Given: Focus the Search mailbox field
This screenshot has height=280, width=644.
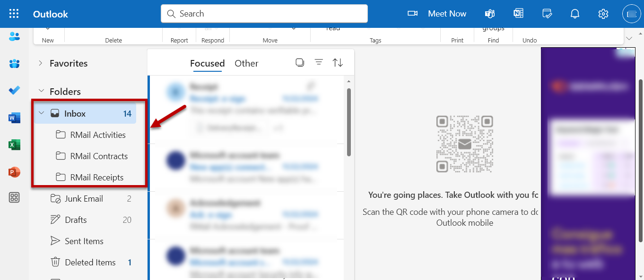Looking at the screenshot, I should tap(264, 14).
